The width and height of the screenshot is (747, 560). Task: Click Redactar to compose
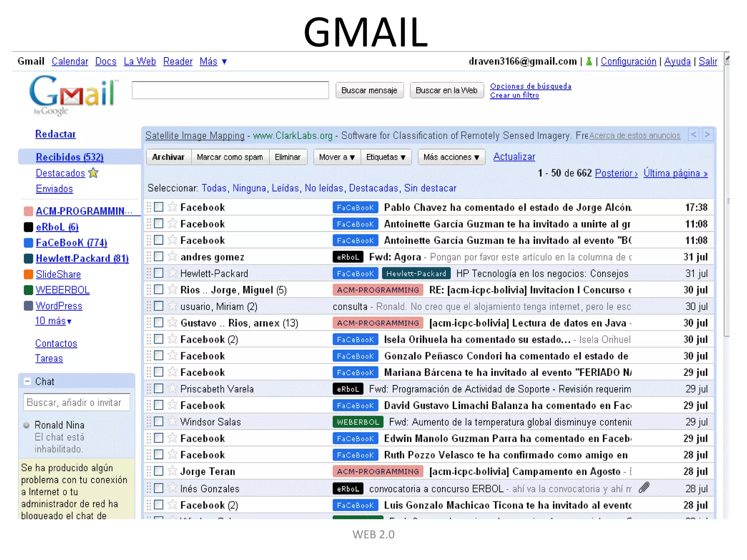click(x=55, y=134)
